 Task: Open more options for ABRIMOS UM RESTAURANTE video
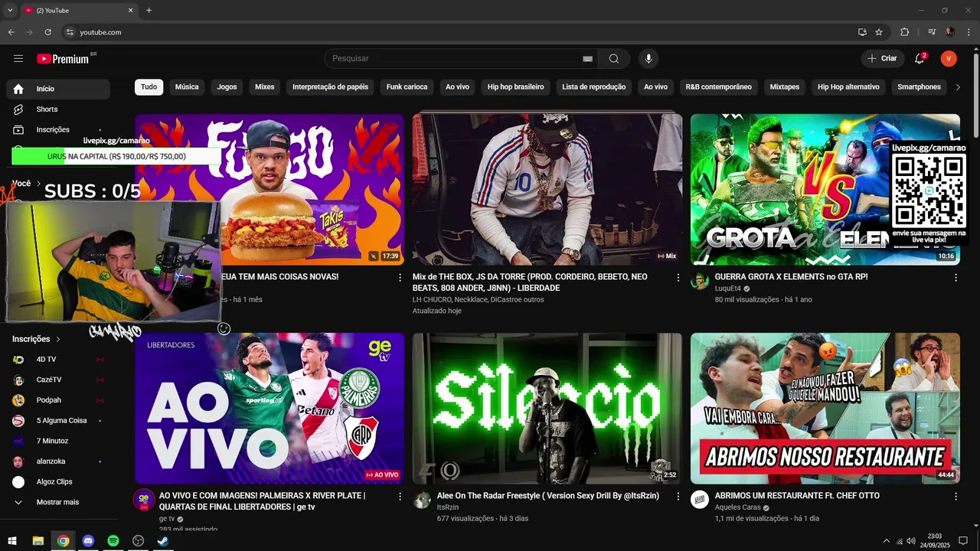click(x=955, y=497)
